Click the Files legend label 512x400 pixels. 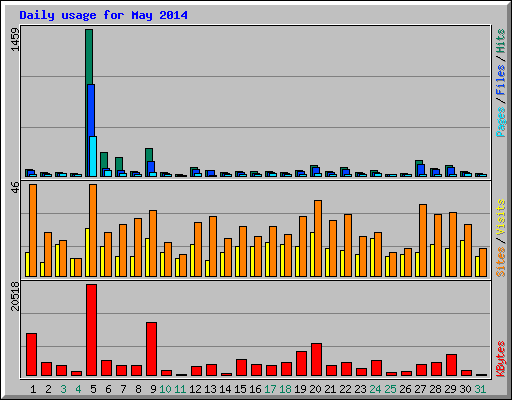coord(501,80)
